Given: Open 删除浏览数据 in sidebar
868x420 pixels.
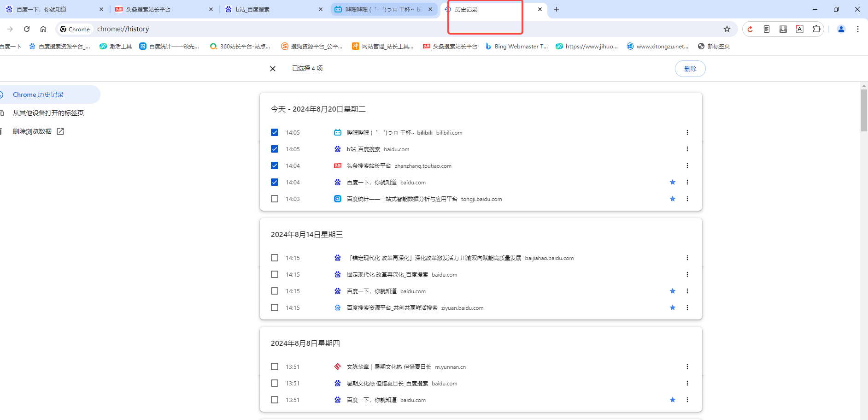Looking at the screenshot, I should (x=32, y=131).
